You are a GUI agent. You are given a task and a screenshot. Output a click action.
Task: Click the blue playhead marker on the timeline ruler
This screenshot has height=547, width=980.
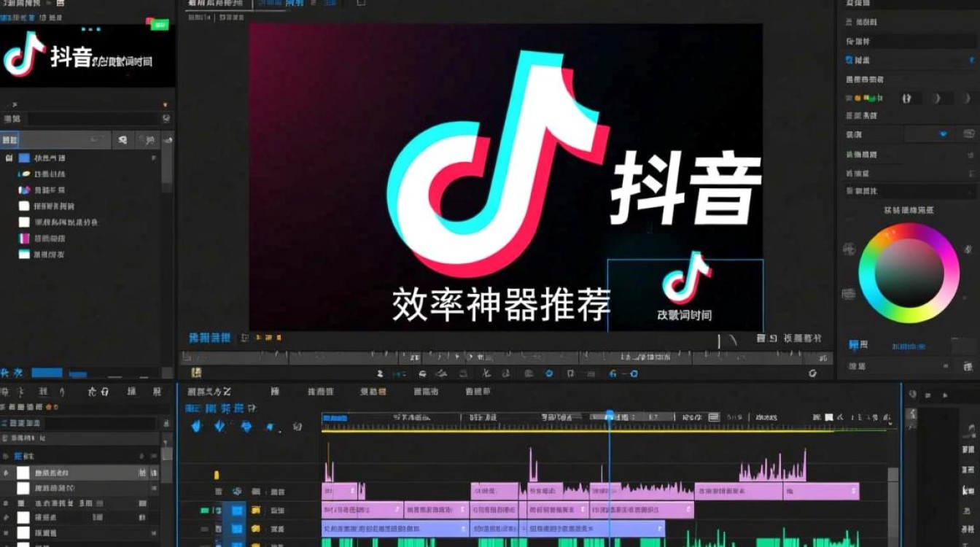[607, 411]
